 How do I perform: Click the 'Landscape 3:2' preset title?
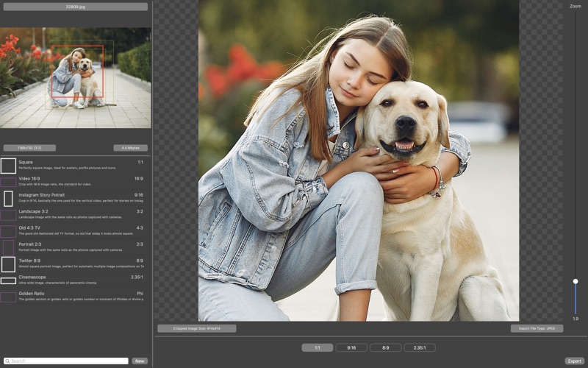click(x=33, y=211)
